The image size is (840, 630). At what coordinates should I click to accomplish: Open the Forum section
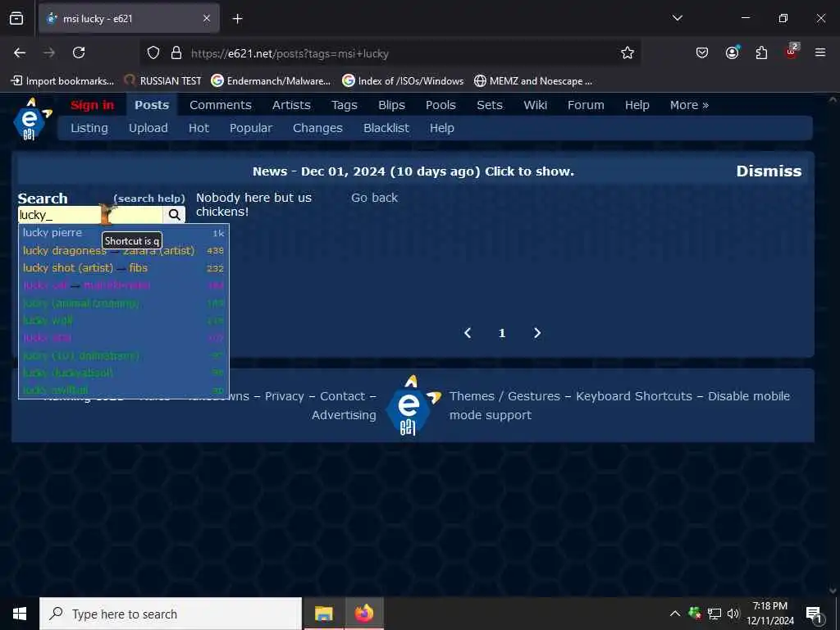coord(586,105)
